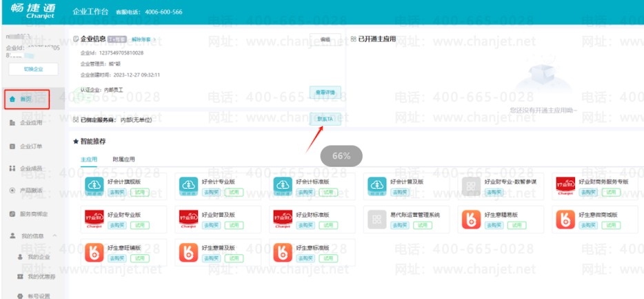Open the 好业财标准版 app icon
Image resolution: width=644 pixels, height=299 pixels.
(283, 219)
